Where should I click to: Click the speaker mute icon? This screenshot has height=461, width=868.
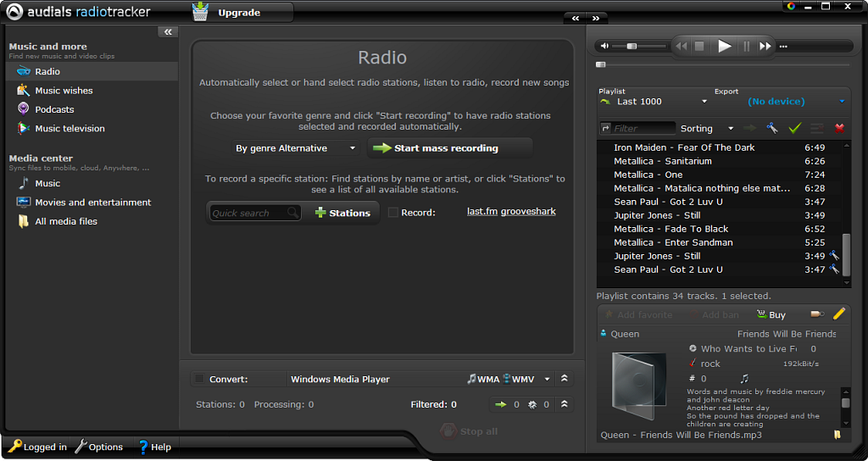coord(604,47)
